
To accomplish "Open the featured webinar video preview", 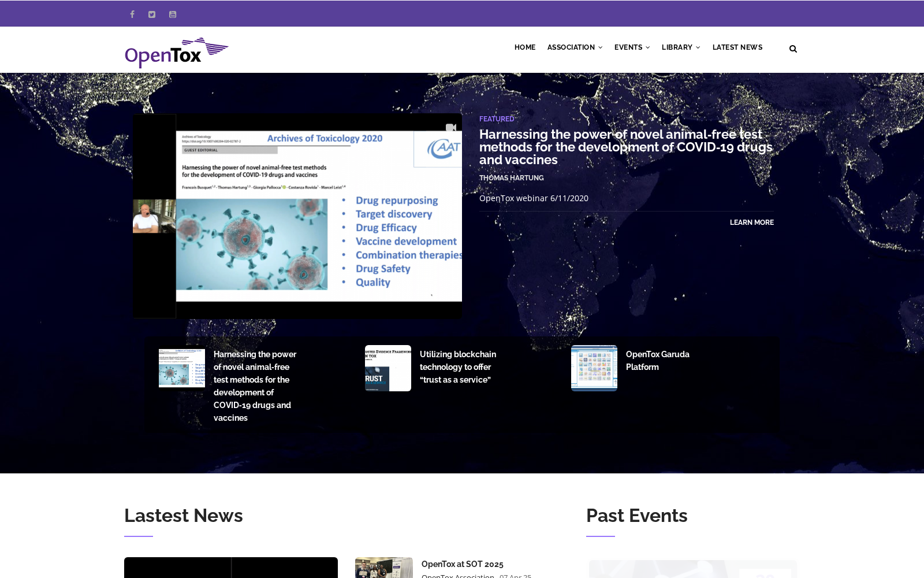I will [297, 216].
